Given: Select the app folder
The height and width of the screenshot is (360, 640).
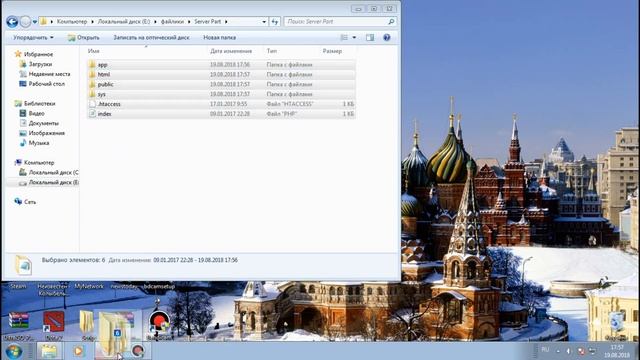Looking at the screenshot, I should pos(221,64).
